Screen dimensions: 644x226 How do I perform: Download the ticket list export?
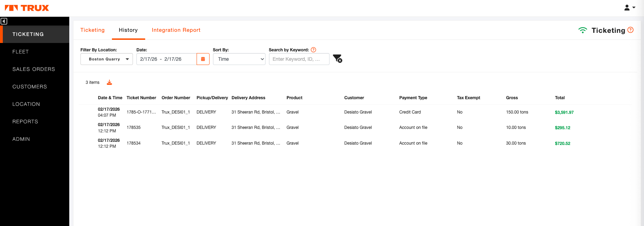pos(109,82)
